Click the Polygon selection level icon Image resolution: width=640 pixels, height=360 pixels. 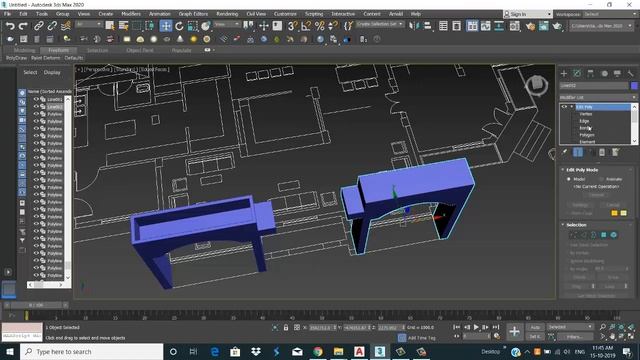(604, 235)
